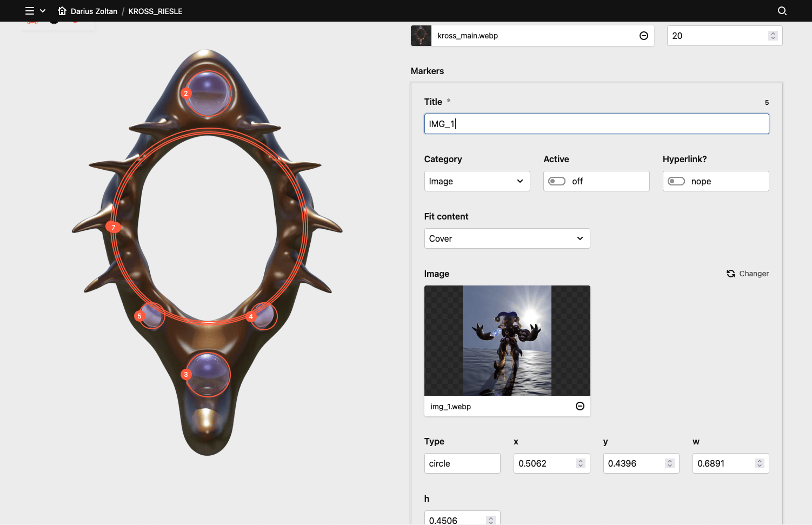The height and width of the screenshot is (525, 812).
Task: Open the Darius Zoltan breadcrumb link
Action: pyautogui.click(x=94, y=11)
